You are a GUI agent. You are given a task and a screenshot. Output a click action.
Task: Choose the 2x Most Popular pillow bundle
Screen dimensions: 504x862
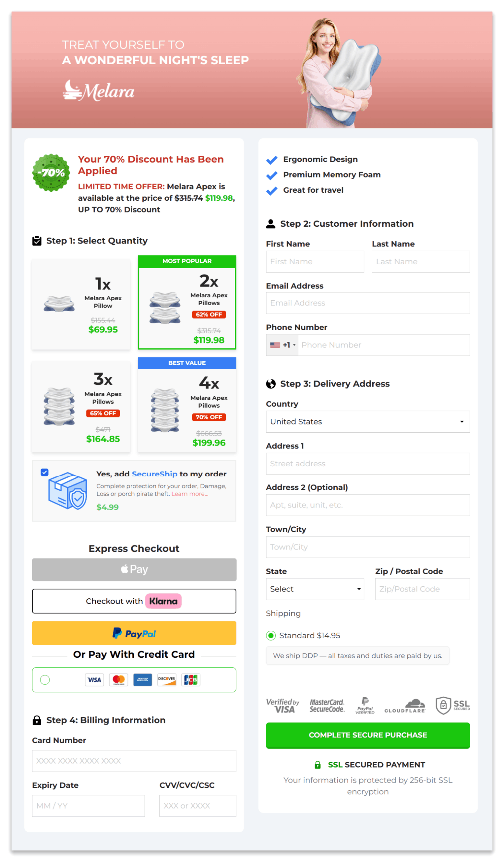point(187,303)
